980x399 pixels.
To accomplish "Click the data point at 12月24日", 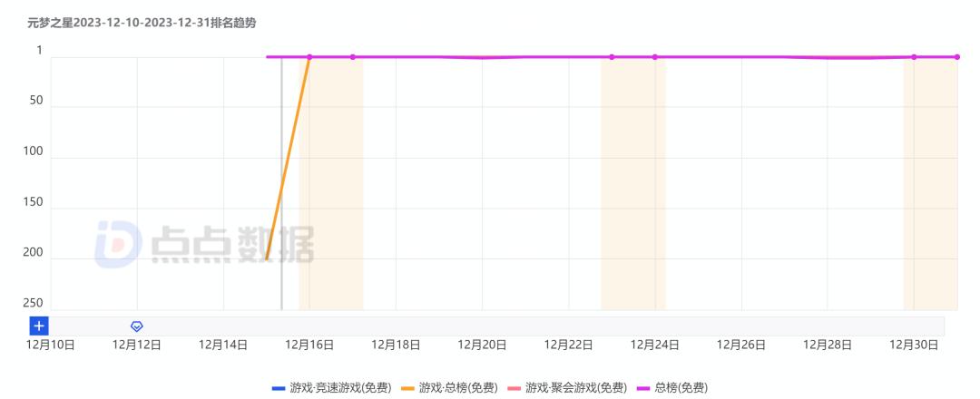I will (655, 57).
